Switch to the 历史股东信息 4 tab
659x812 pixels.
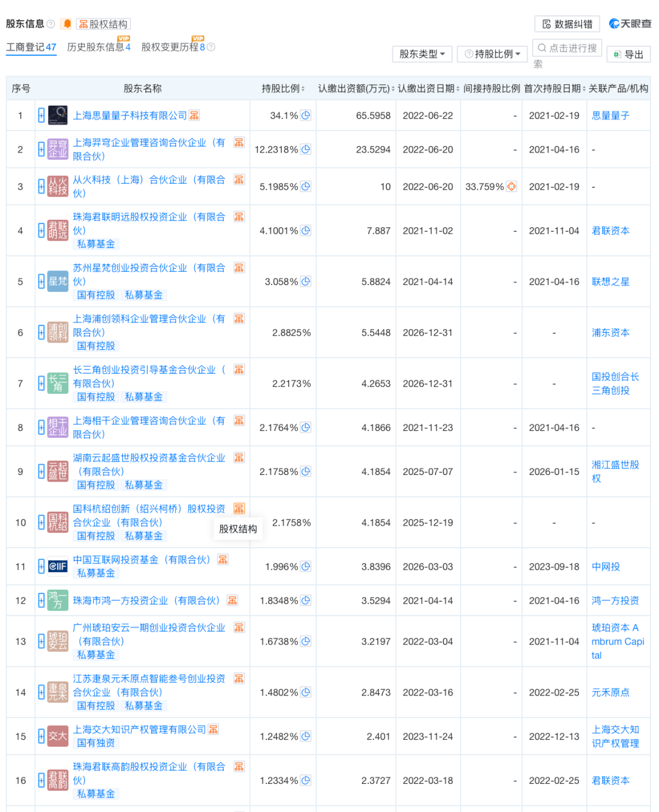98,47
